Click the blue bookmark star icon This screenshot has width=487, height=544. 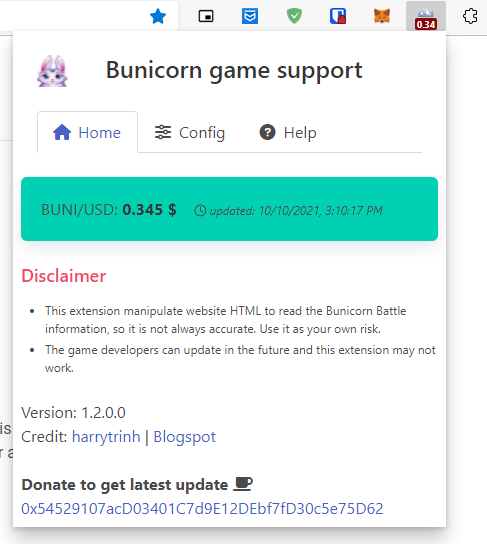[158, 16]
